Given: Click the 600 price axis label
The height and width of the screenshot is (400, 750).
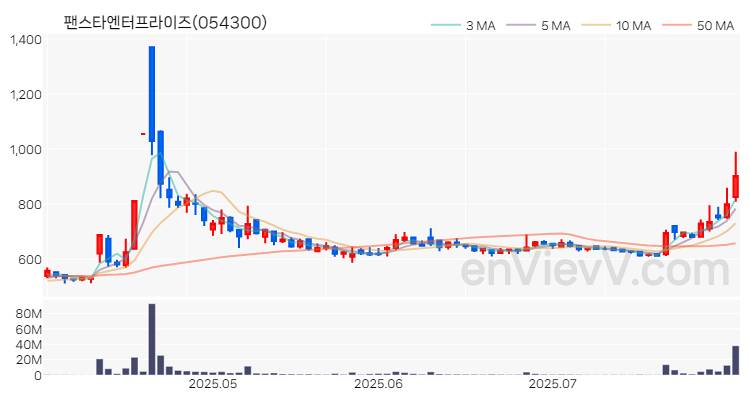Looking at the screenshot, I should click(32, 260).
